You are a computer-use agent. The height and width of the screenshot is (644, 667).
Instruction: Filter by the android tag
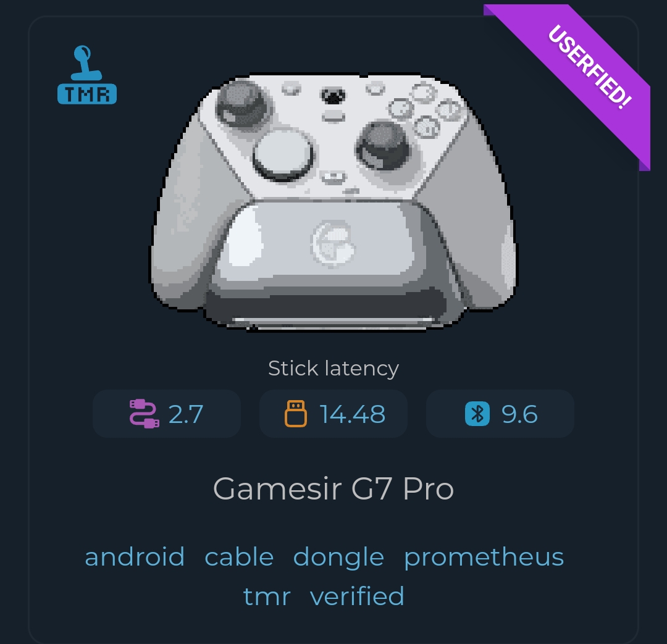pyautogui.click(x=135, y=556)
